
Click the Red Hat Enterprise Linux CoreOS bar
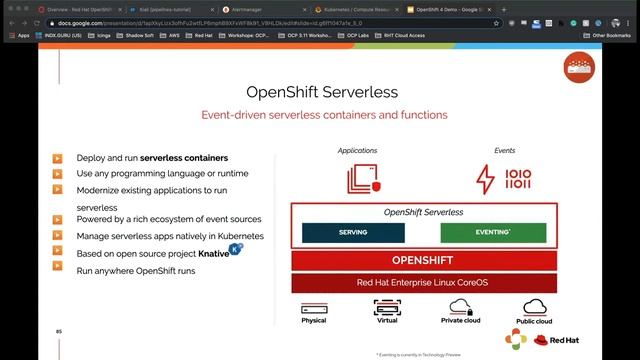pyautogui.click(x=424, y=283)
